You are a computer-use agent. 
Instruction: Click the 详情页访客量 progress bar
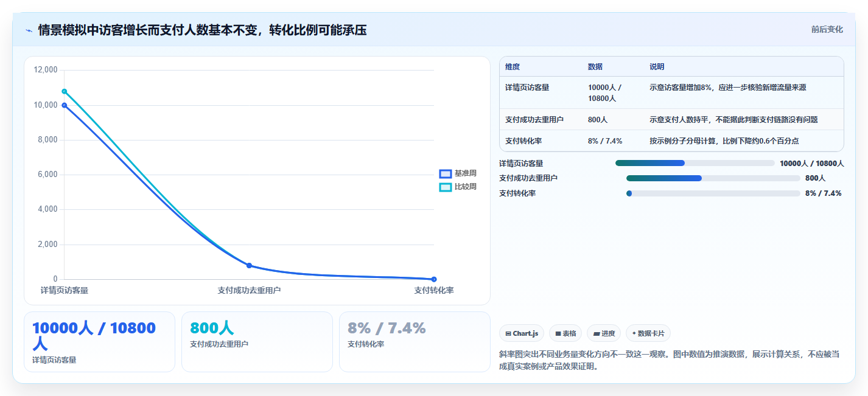[695, 163]
